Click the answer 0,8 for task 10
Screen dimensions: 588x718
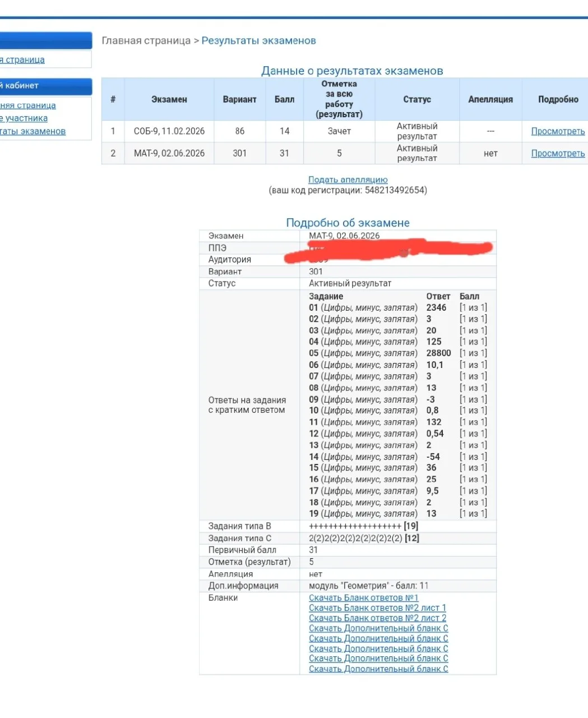pyautogui.click(x=432, y=411)
